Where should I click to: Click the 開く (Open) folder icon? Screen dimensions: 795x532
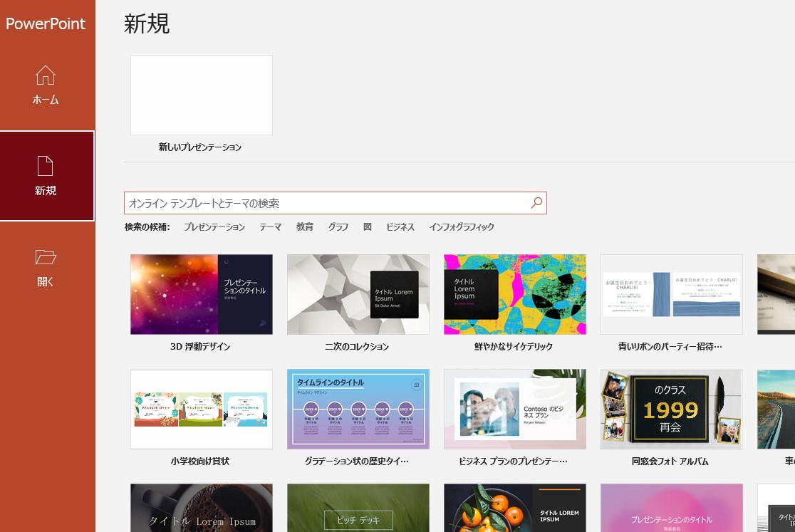46,257
